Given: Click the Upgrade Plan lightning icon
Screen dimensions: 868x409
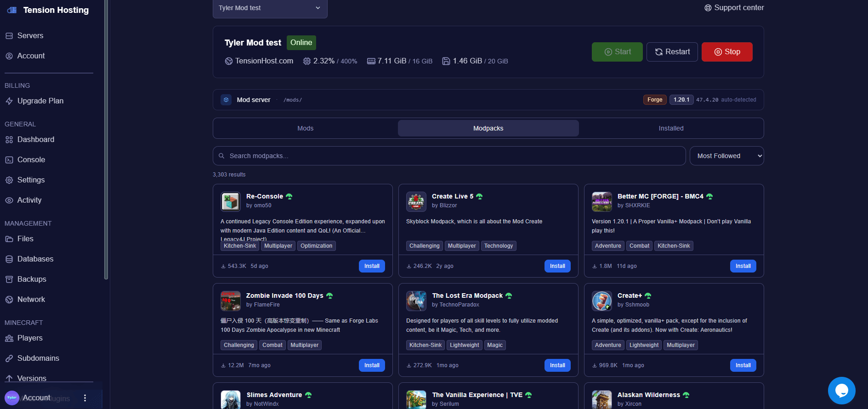Looking at the screenshot, I should [9, 101].
